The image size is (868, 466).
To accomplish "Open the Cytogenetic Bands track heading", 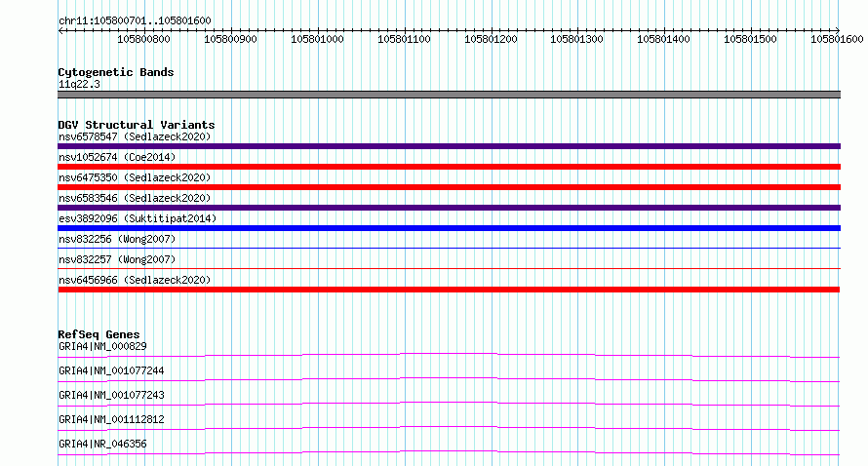I will pos(116,72).
